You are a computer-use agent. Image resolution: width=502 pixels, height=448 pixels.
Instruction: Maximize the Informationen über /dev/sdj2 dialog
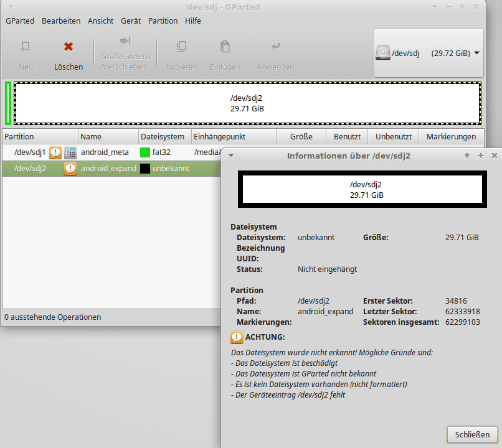[x=481, y=156]
